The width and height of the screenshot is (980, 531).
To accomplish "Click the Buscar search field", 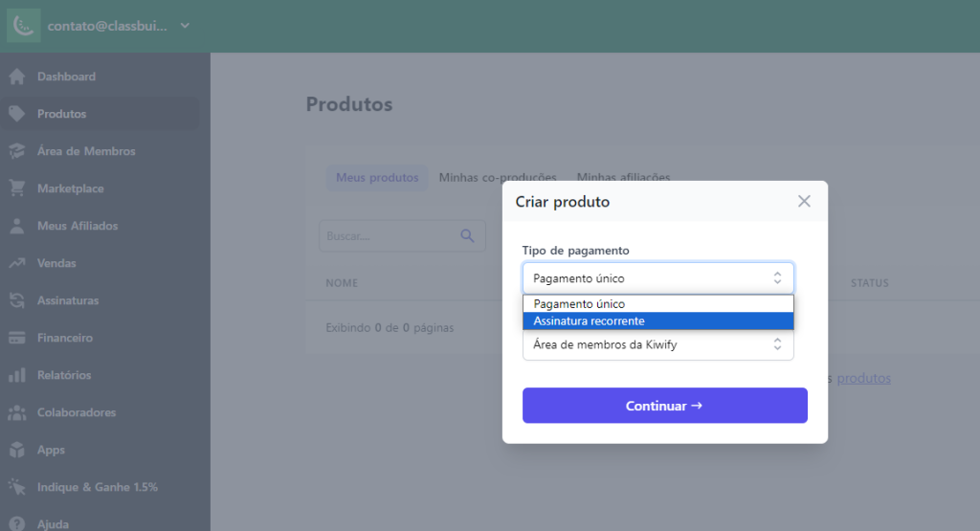I will click(x=402, y=236).
